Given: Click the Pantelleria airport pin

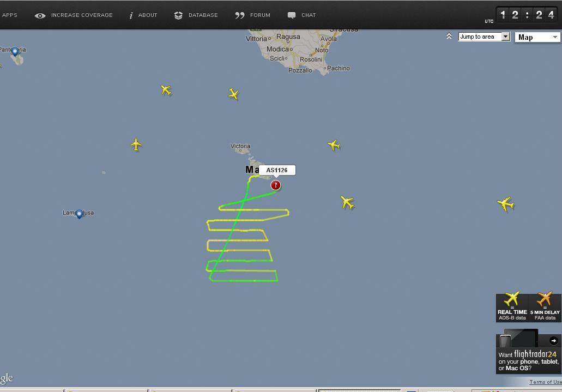Looking at the screenshot, I should click(15, 52).
